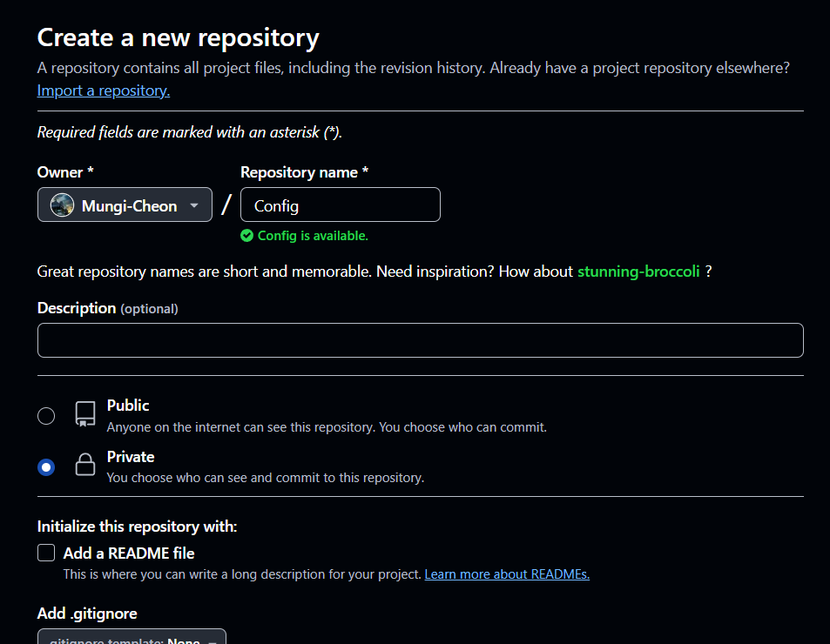Click the 'Description (optional)' label

107,308
